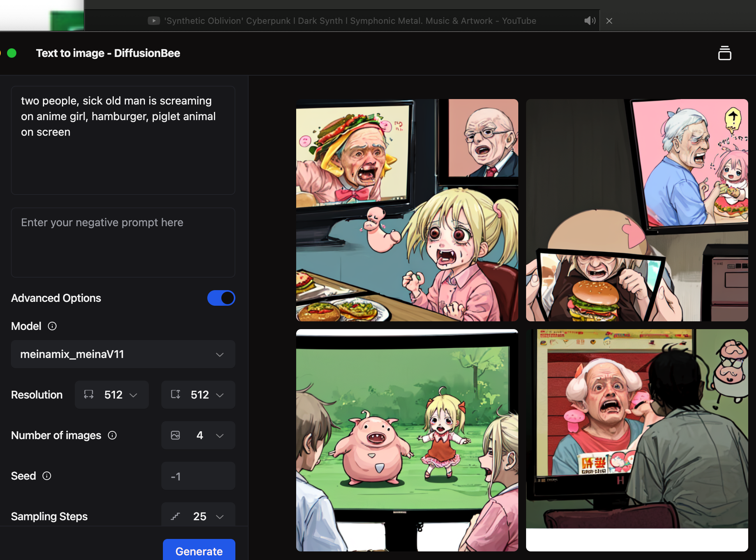Click the Seed value input field
This screenshot has height=560, width=756.
198,476
